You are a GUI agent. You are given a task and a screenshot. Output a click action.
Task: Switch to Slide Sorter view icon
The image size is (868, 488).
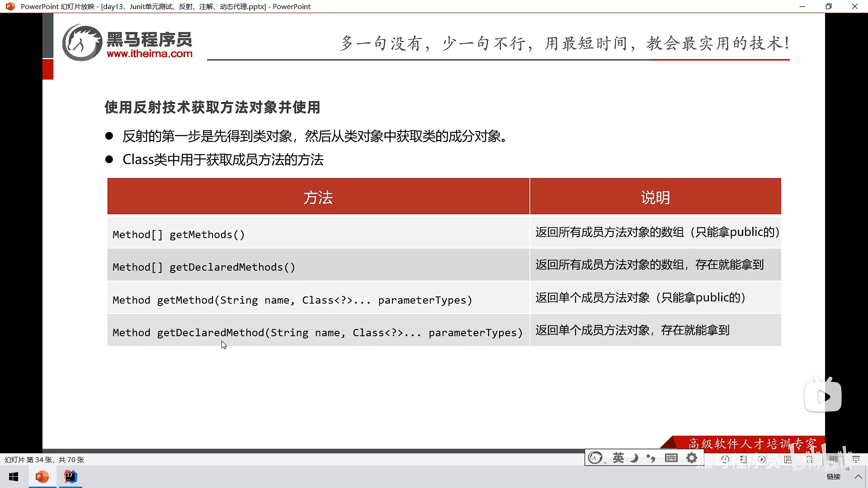coord(810,459)
